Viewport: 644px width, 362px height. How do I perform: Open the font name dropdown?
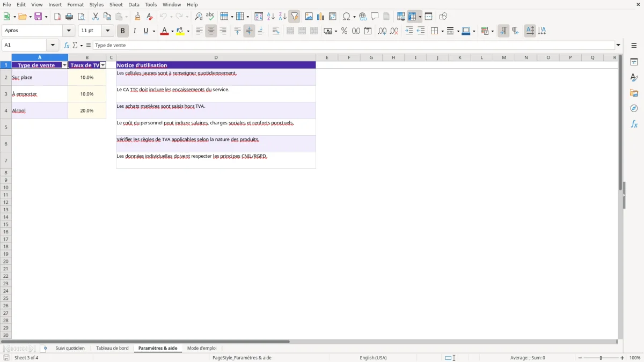point(69,31)
